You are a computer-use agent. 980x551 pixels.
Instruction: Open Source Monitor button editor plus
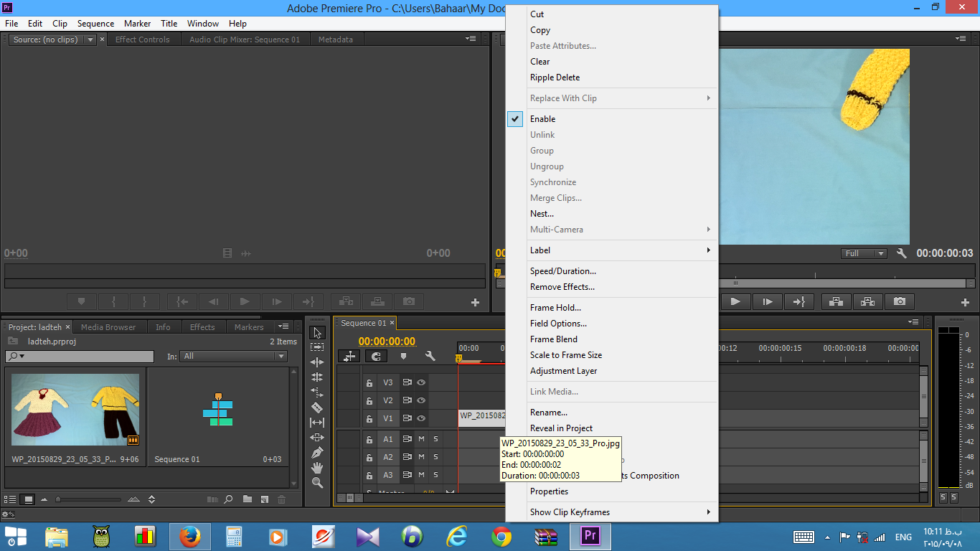tap(475, 303)
